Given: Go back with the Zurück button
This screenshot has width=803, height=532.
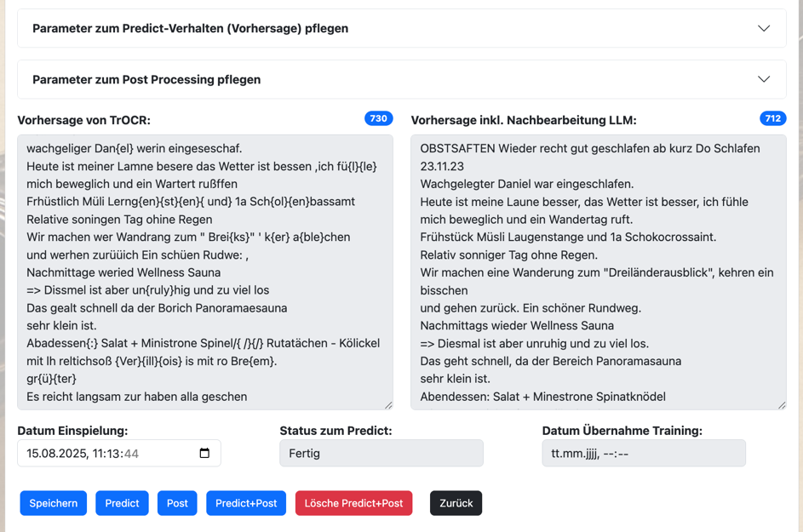Looking at the screenshot, I should (456, 503).
